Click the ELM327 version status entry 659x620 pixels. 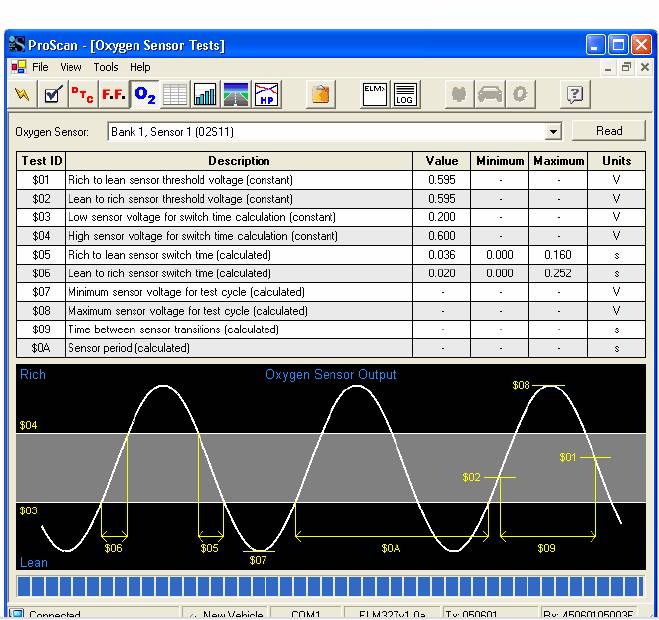392,614
